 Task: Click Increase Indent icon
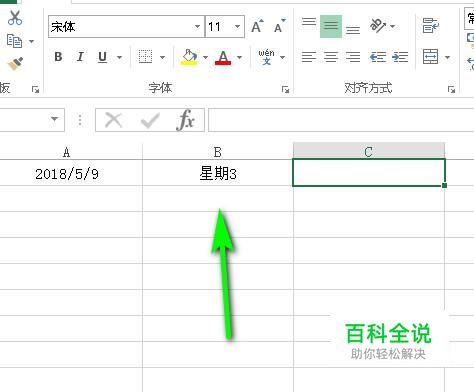pyautogui.click(x=400, y=57)
